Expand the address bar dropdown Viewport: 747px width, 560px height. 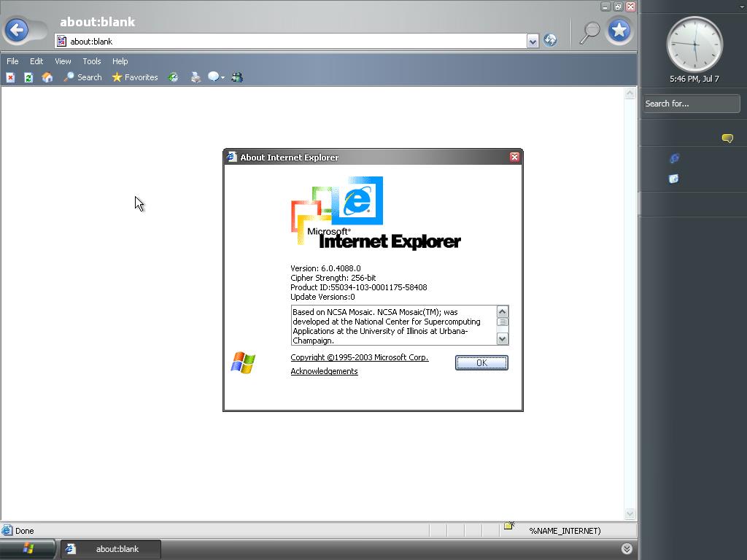(x=533, y=42)
